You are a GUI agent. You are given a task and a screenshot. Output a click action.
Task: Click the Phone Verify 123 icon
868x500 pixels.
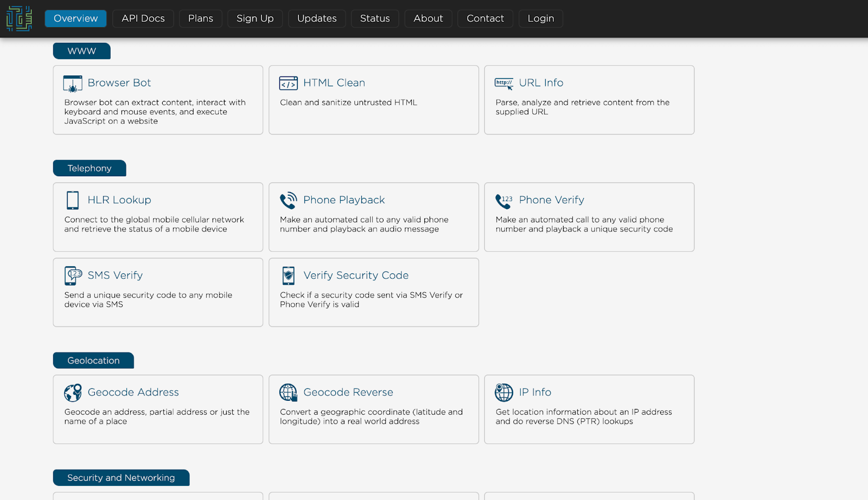[504, 201]
